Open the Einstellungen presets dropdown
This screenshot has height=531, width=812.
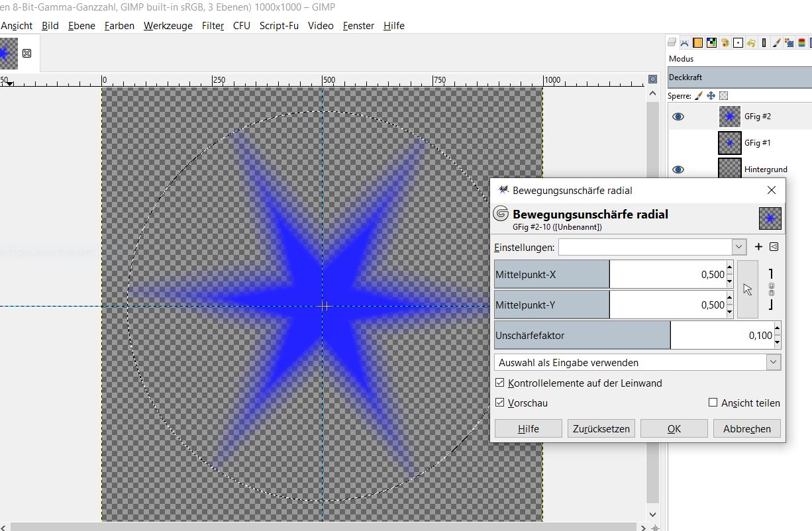[739, 247]
